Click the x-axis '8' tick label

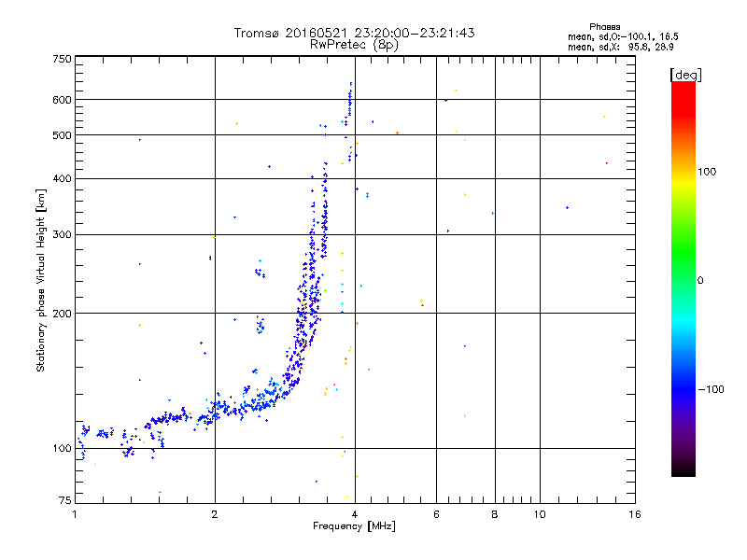click(x=495, y=514)
